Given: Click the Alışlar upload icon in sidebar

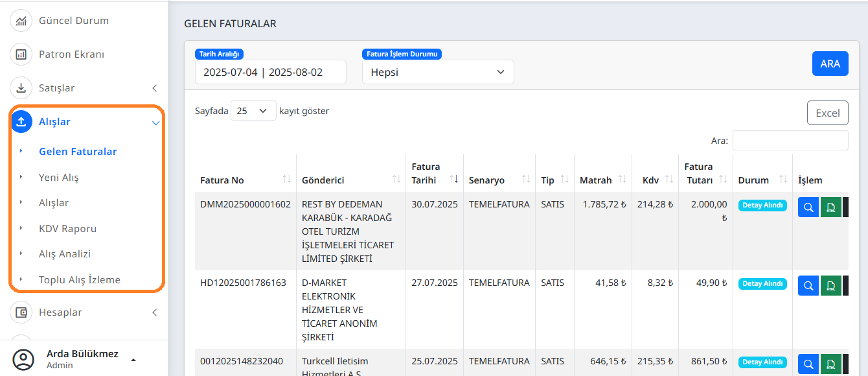Looking at the screenshot, I should (x=21, y=122).
